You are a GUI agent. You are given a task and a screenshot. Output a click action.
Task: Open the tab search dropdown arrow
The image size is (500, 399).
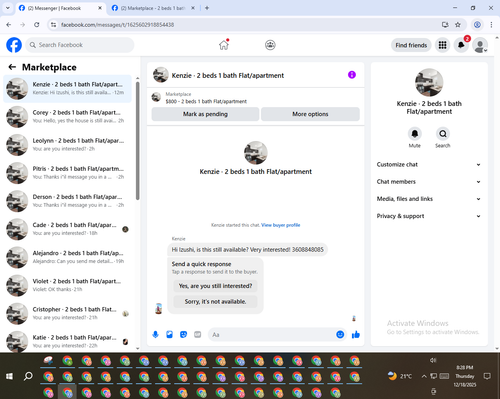click(x=8, y=8)
